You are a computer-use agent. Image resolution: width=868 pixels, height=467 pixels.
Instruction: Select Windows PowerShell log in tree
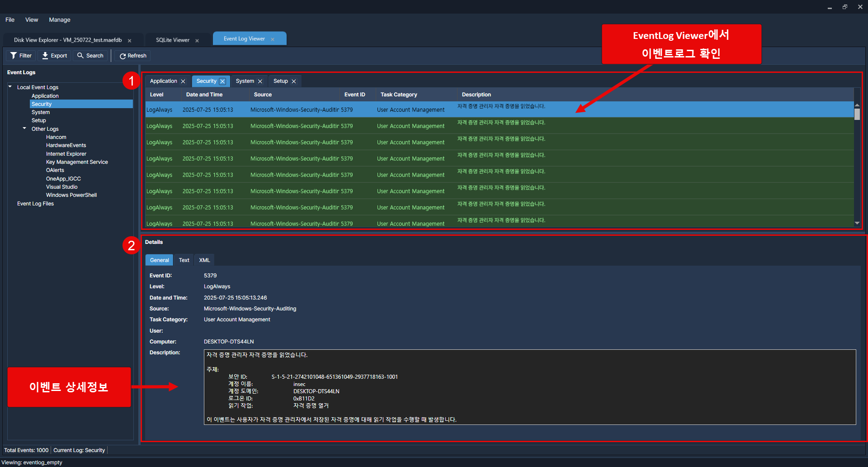71,195
